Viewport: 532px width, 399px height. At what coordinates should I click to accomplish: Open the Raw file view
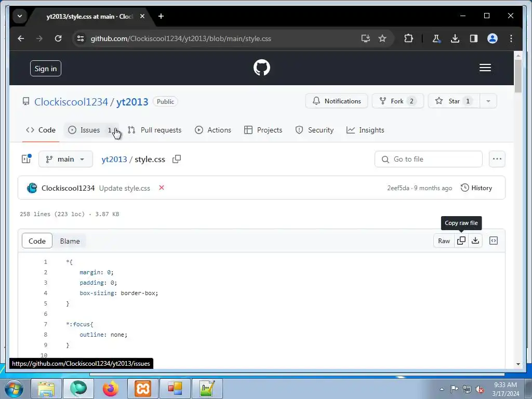click(x=444, y=241)
